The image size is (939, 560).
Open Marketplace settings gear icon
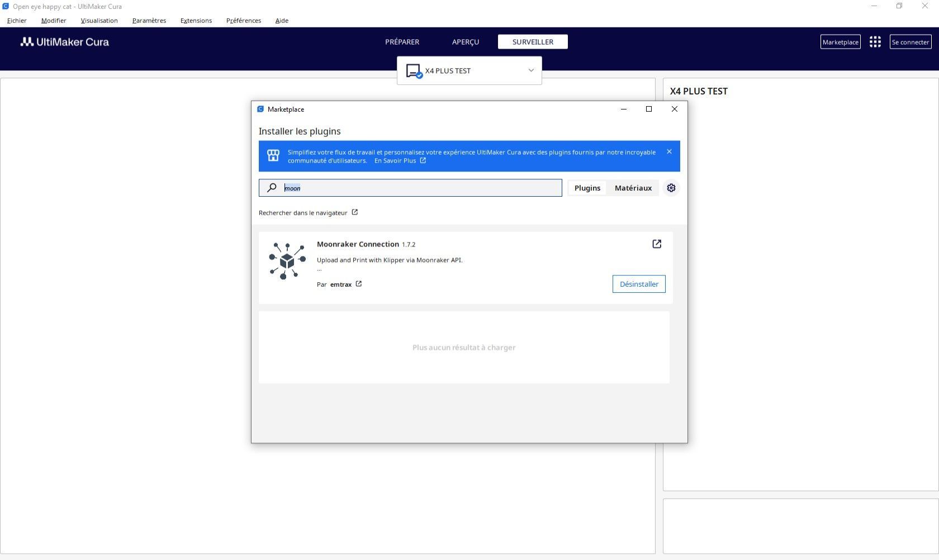[x=671, y=188]
